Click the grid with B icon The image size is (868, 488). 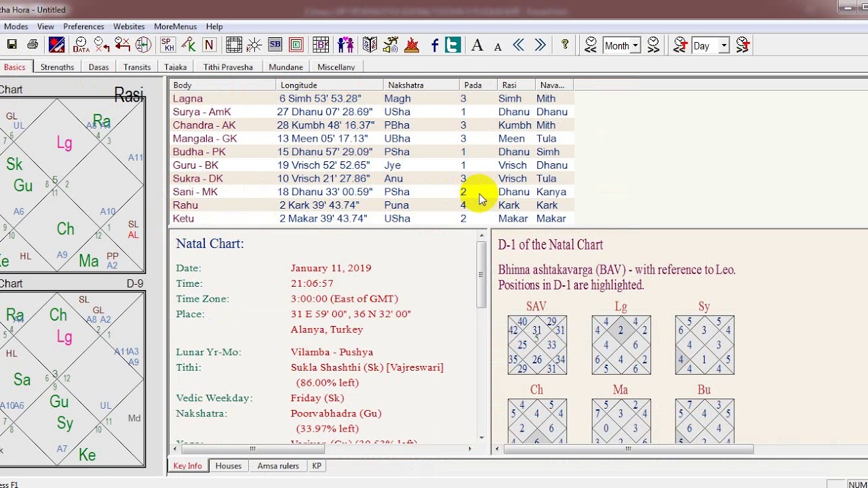pyautogui.click(x=321, y=45)
